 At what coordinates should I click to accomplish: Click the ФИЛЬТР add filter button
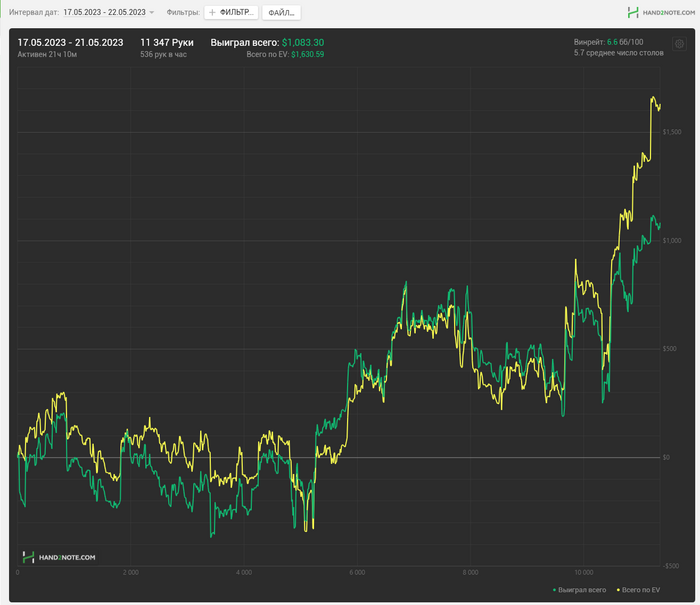[x=231, y=13]
